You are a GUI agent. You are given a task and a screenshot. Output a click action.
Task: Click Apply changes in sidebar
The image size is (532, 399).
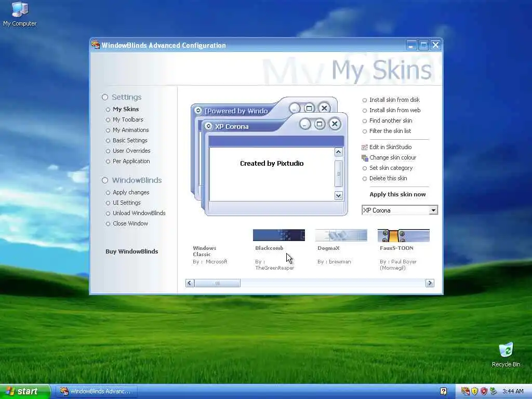click(x=131, y=192)
